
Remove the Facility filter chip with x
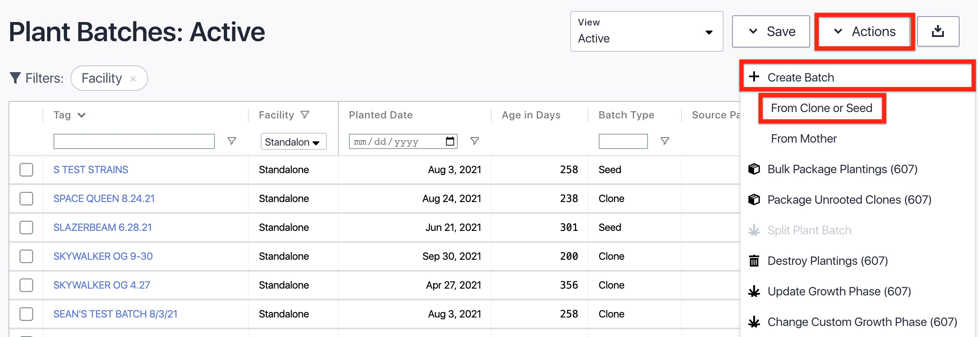tap(133, 79)
